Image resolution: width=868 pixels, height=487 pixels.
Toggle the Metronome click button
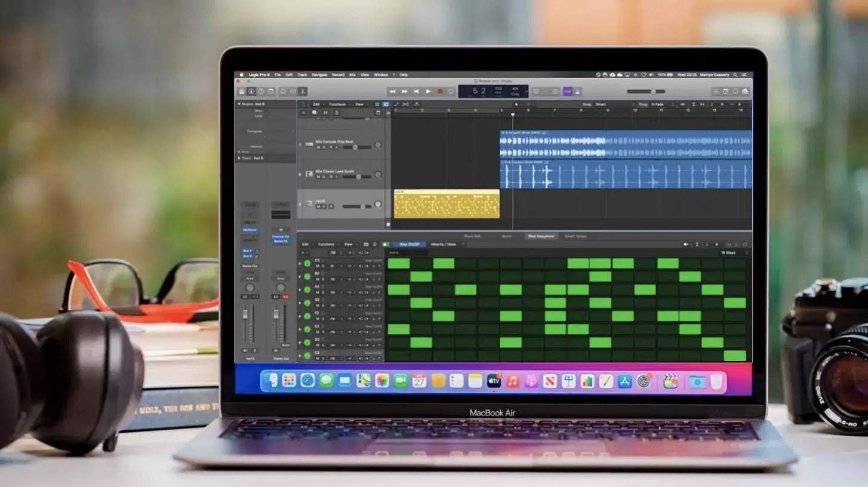[x=577, y=91]
